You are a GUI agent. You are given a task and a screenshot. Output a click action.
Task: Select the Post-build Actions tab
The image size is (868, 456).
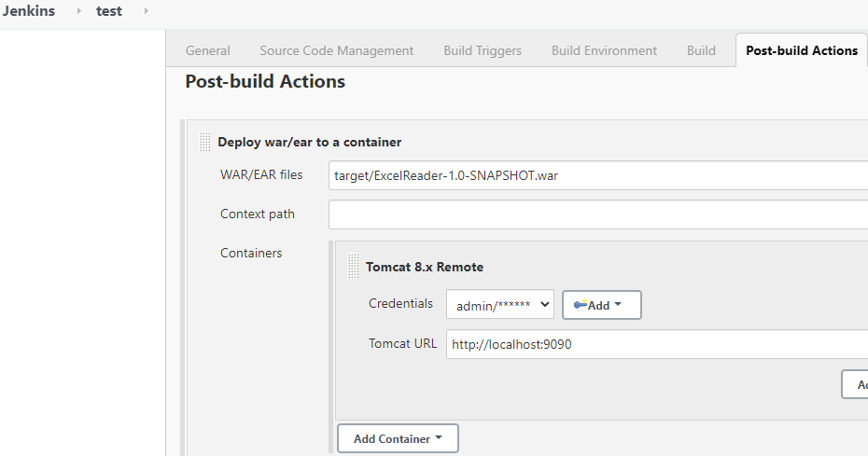click(x=802, y=50)
